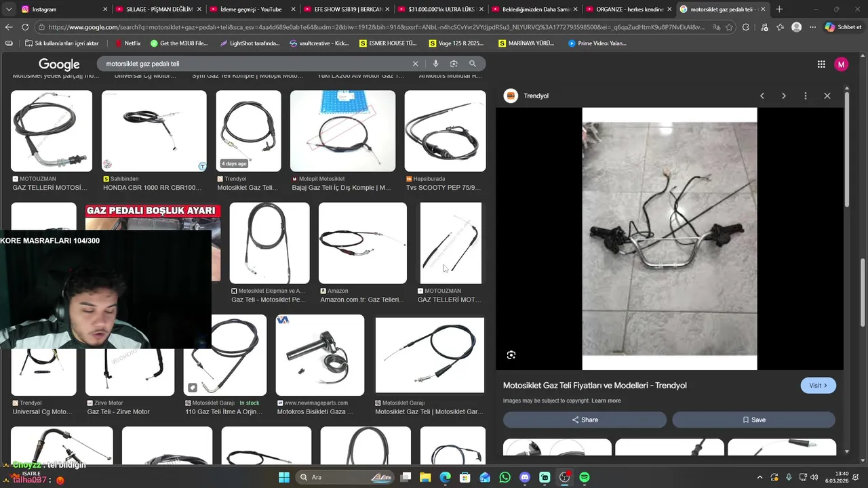
Task: Go to previous image in preview panel
Action: [762, 96]
